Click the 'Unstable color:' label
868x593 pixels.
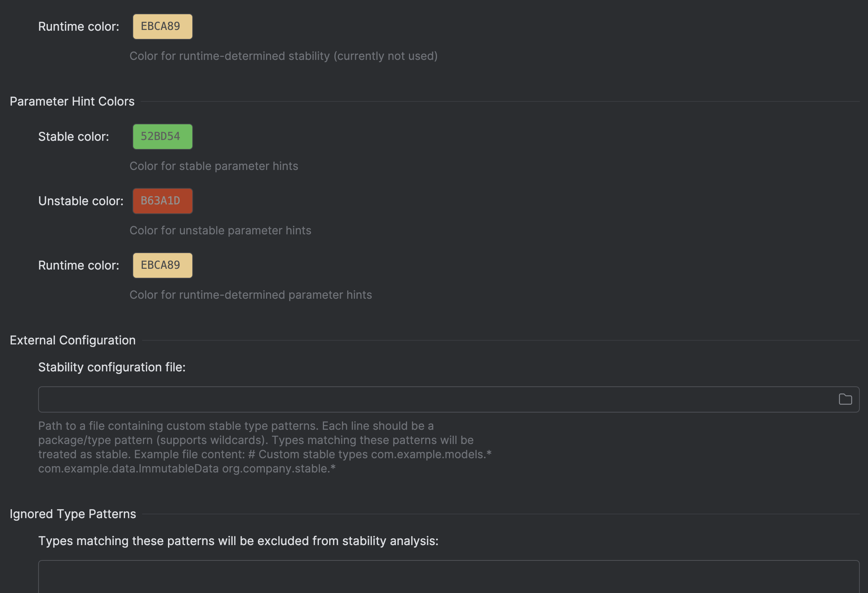(x=80, y=201)
